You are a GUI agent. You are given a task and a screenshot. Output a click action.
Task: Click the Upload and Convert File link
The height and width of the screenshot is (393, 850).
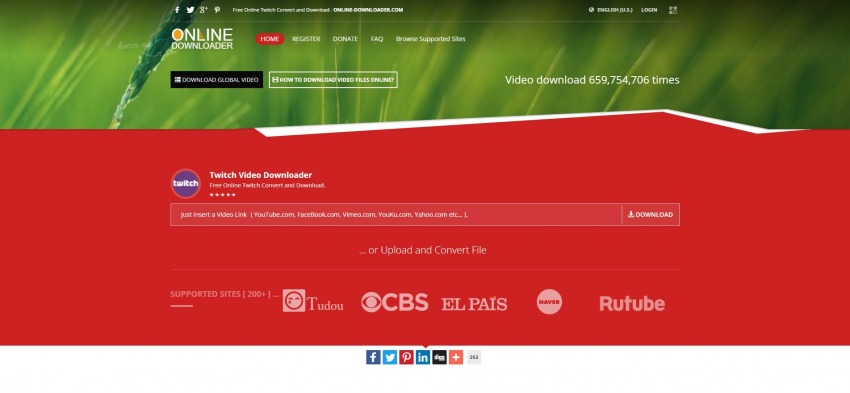click(423, 250)
